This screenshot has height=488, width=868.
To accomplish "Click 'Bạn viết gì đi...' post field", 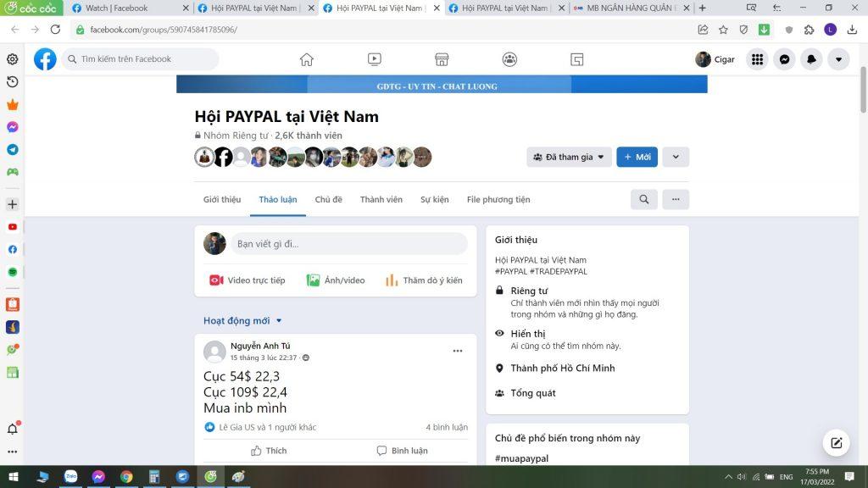I will click(348, 244).
